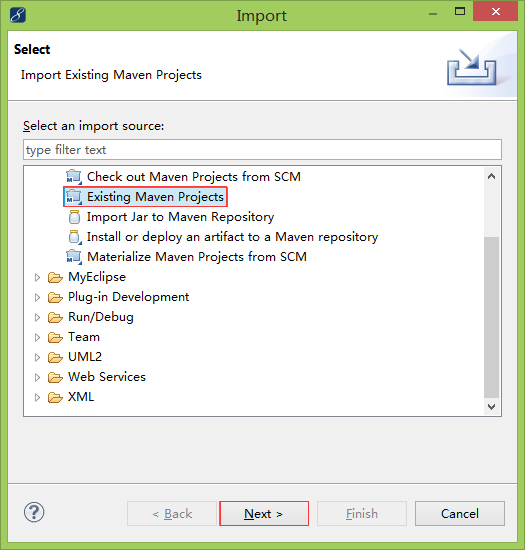Expand the MyEclipse tree node
This screenshot has width=525, height=550.
click(x=37, y=277)
